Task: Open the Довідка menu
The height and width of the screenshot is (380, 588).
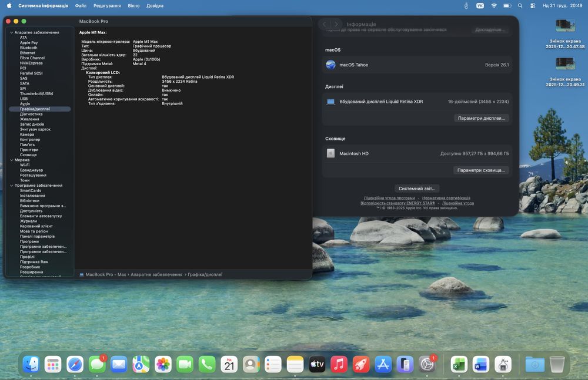Action: (x=155, y=5)
